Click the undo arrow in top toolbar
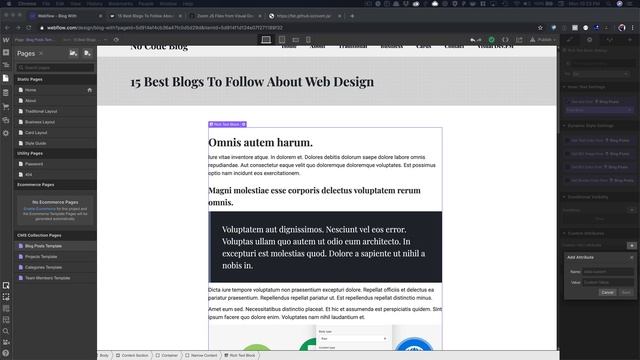This screenshot has width=640, height=360. point(472,40)
